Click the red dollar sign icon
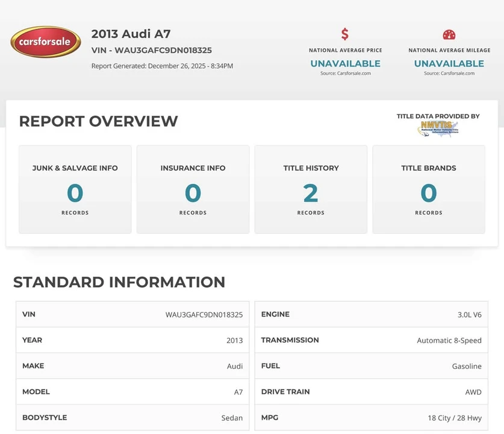 [x=345, y=34]
